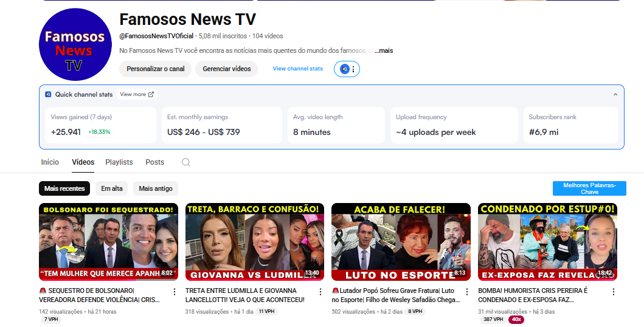The height and width of the screenshot is (327, 644).
Task: Open the Acaba de Falecer thumbnail
Action: (x=401, y=242)
